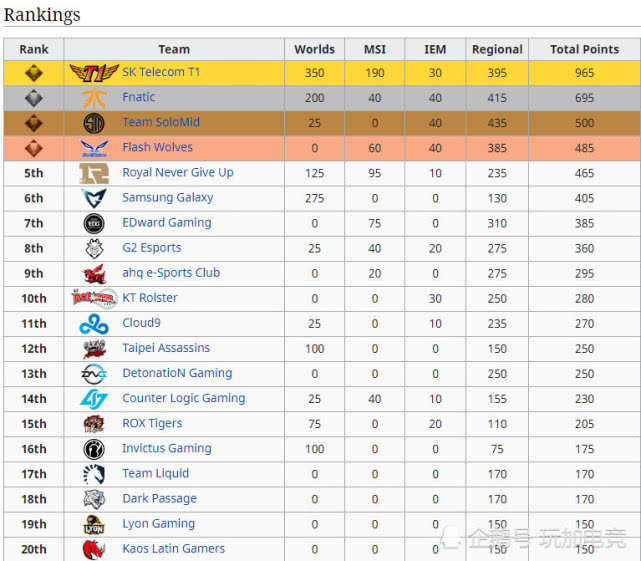Click the Invictus Gaming logo
This screenshot has width=641, height=561.
click(x=94, y=449)
